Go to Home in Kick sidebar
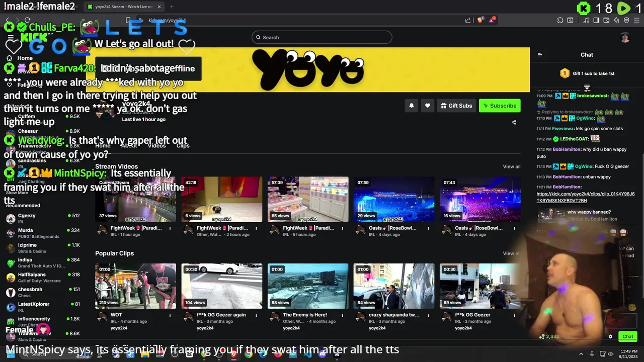The width and height of the screenshot is (644, 362). tap(25, 58)
